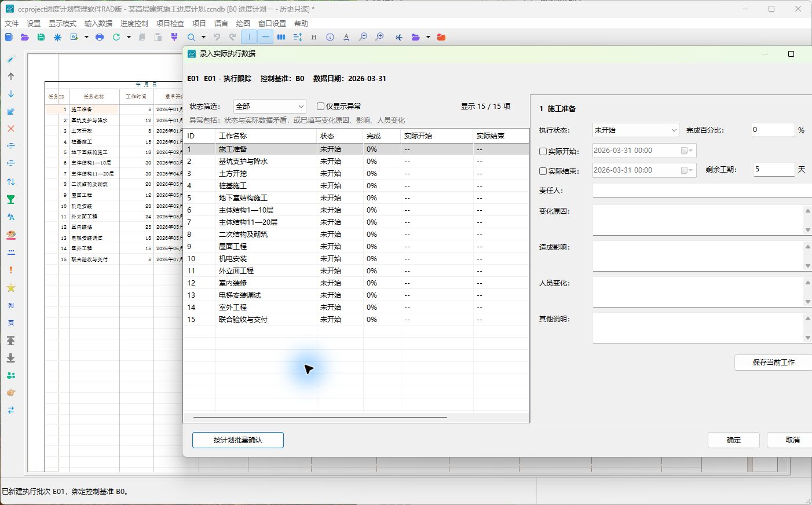
Task: Click the yellow star sidebar icon
Action: tap(11, 288)
